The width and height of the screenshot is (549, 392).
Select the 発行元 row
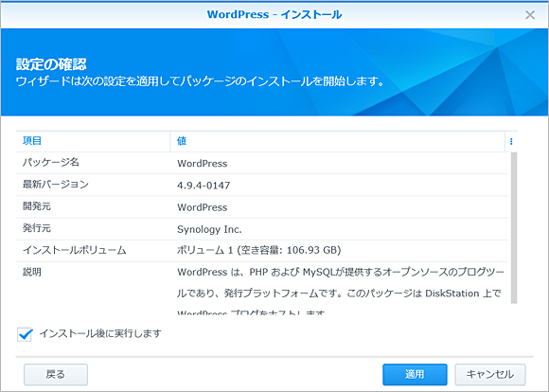tap(262, 229)
